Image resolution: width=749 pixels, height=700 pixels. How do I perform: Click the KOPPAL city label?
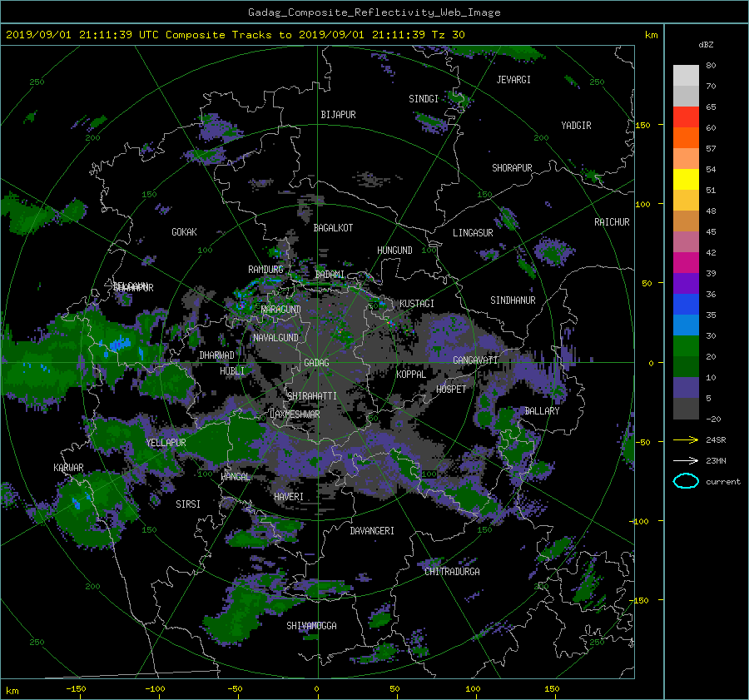411,375
